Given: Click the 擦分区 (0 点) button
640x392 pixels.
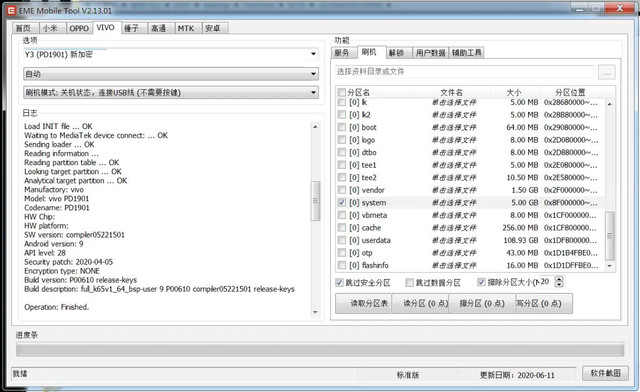Looking at the screenshot, I should (482, 304).
